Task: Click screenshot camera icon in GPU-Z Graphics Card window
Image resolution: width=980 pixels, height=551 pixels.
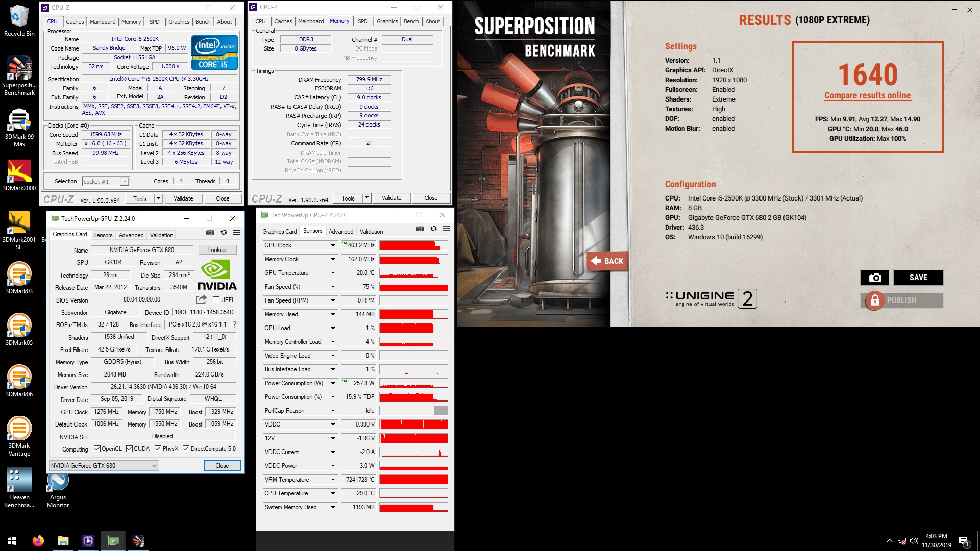Action: click(210, 232)
